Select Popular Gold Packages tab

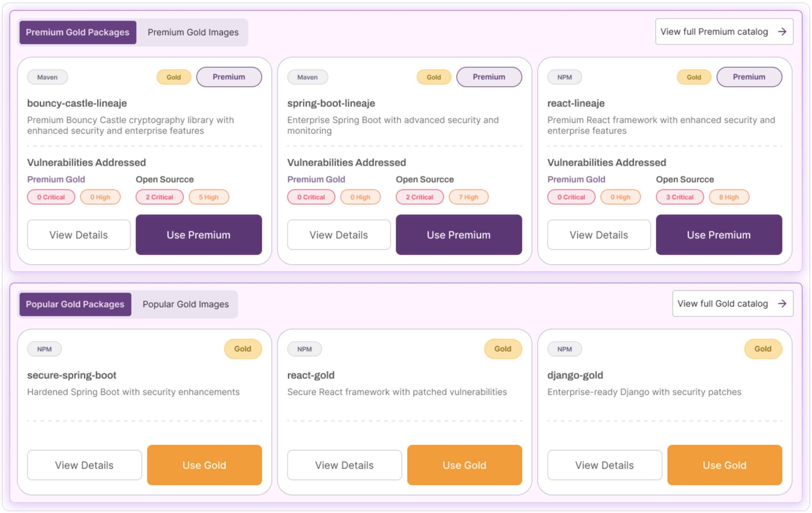tap(75, 304)
